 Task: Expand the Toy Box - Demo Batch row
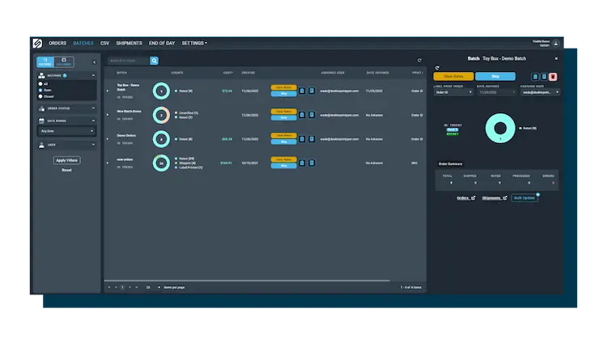(108, 91)
